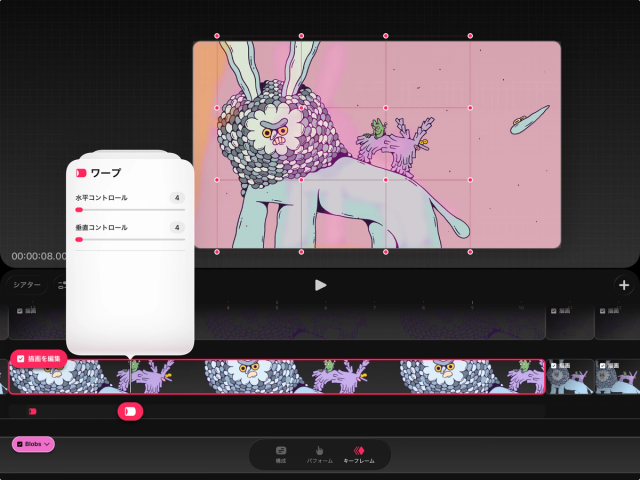Select the top-left warp mesh control point
Image resolution: width=640 pixels, height=480 pixels.
click(x=217, y=36)
